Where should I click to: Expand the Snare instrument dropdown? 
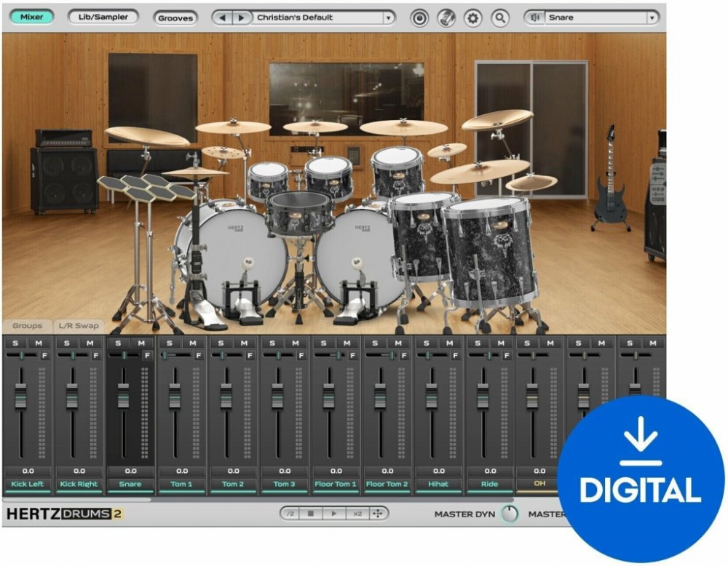click(x=652, y=17)
